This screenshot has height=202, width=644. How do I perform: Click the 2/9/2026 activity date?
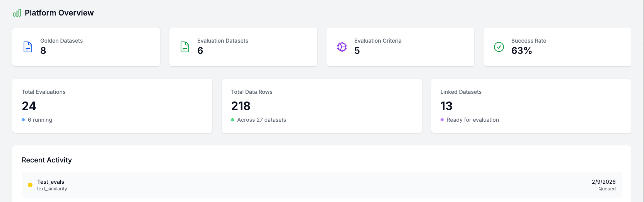coord(603,182)
